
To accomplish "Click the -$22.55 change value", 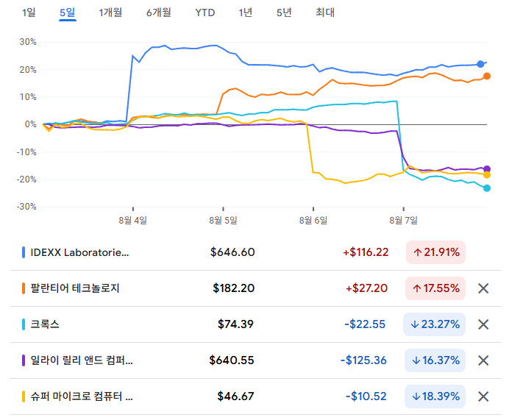I will [x=365, y=324].
